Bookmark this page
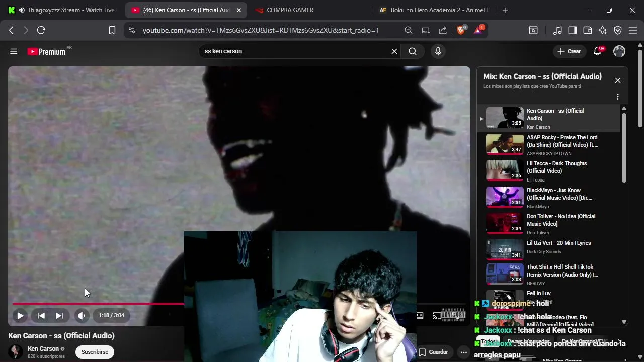 [112, 30]
